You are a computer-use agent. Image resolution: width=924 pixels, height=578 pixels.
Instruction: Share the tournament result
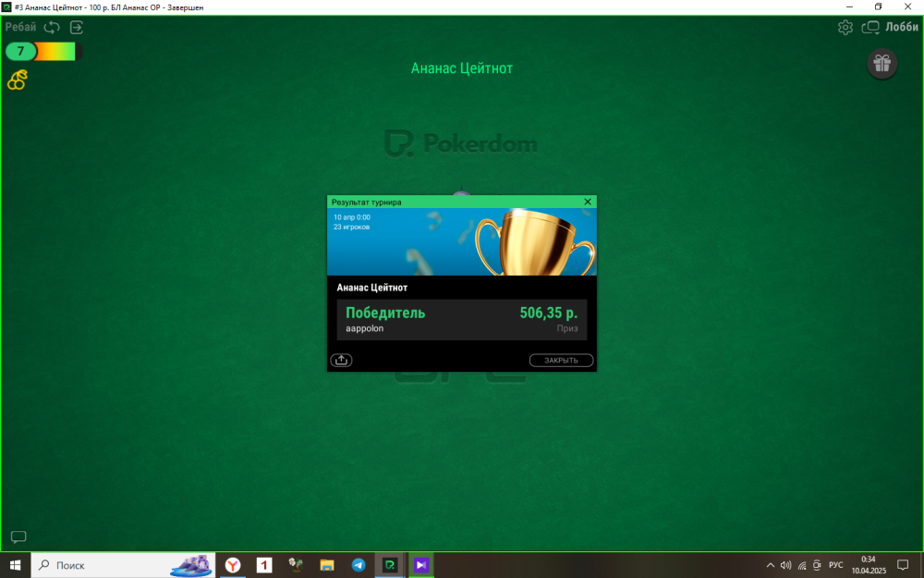pos(340,361)
